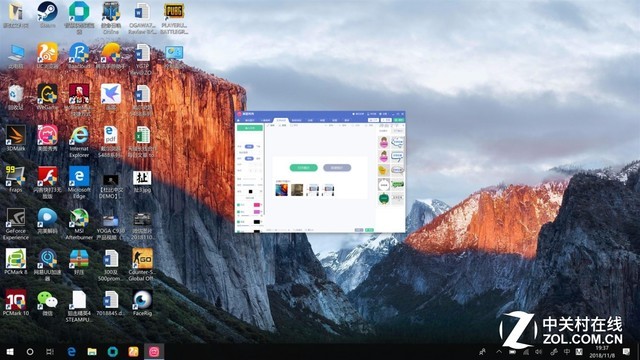Select the active white tab in Meitu
Image resolution: width=640 pixels, height=360 pixels.
(281, 120)
